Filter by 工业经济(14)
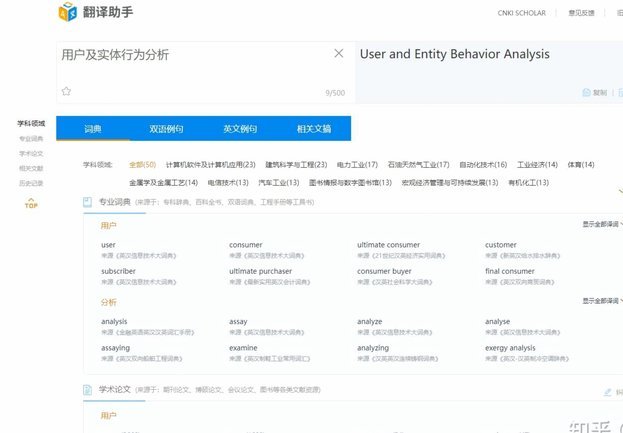This screenshot has height=433, width=623. pos(537,164)
